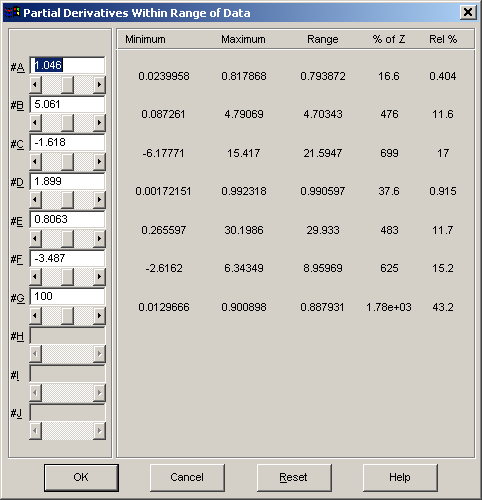This screenshot has height=500, width=482.
Task: Confirm with the OK button
Action: tap(81, 477)
